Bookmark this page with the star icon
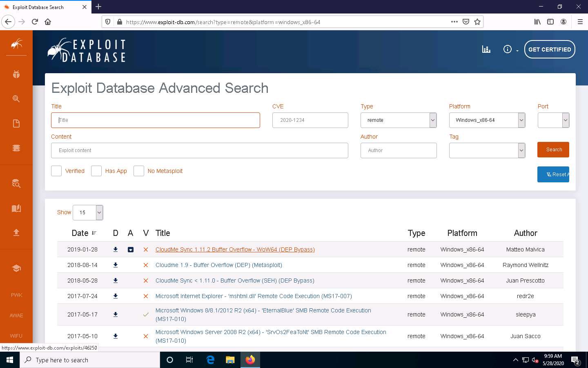Screen dimensions: 588x368 pyautogui.click(x=477, y=22)
